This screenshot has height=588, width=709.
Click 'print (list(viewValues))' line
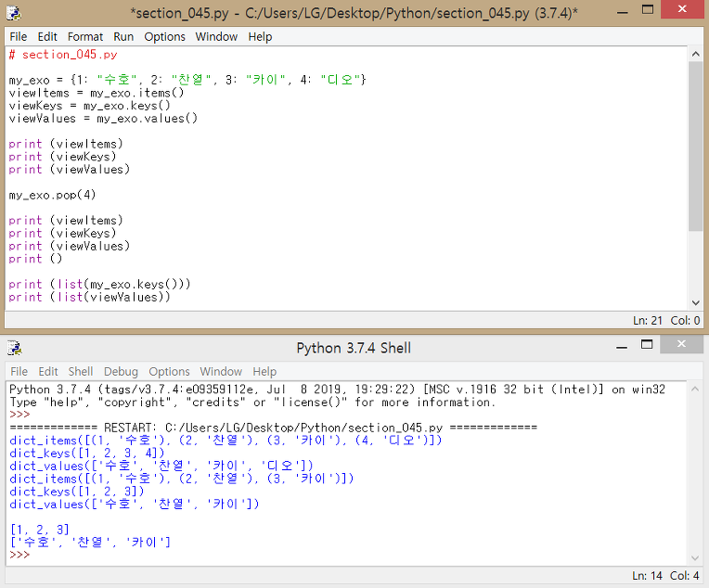(89, 298)
